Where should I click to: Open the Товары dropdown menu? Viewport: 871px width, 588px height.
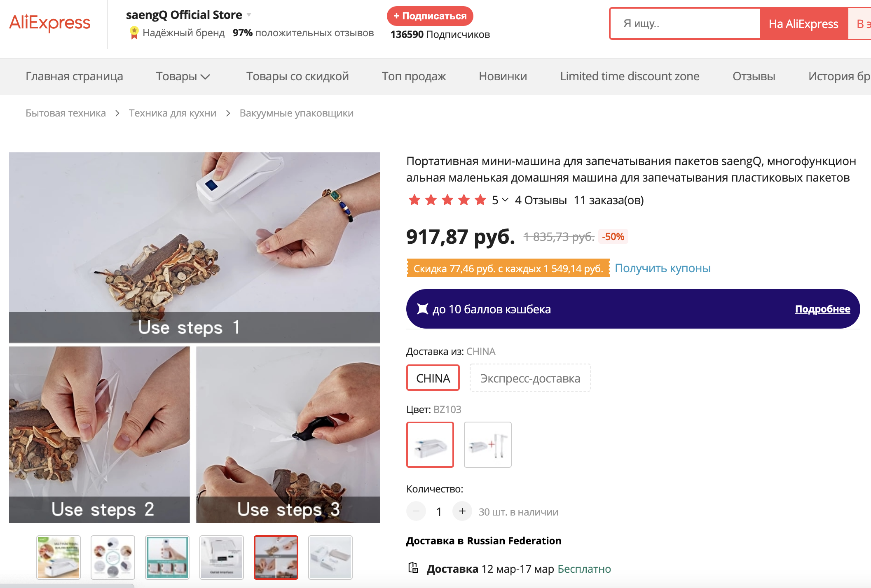click(183, 77)
